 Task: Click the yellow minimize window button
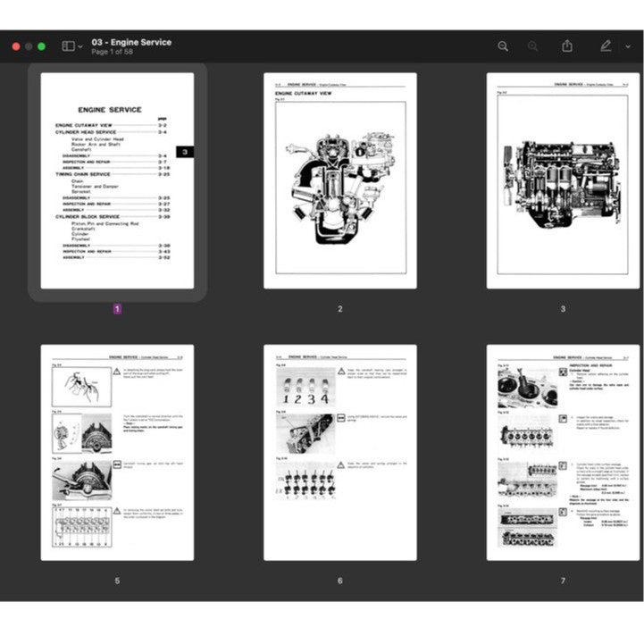point(29,46)
